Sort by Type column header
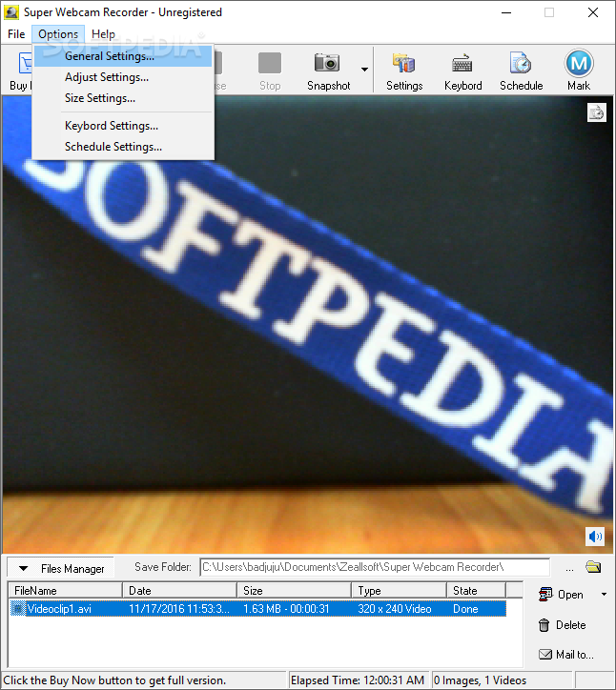 [399, 591]
